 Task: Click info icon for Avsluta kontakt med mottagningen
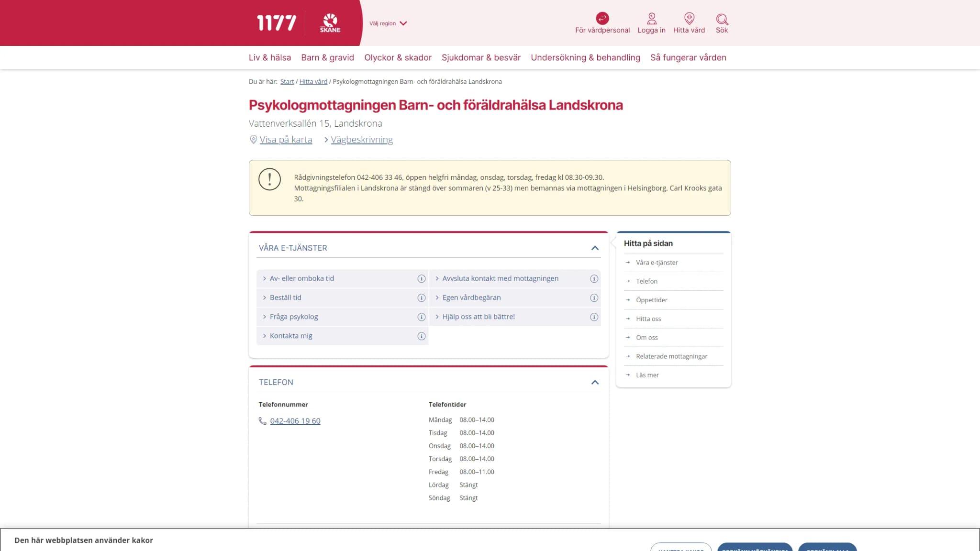[x=594, y=279]
